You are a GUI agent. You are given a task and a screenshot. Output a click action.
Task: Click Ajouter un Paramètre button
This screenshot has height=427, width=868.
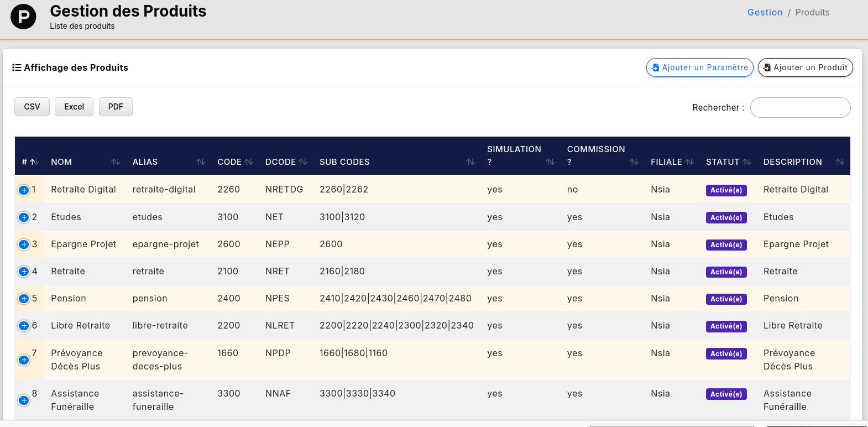point(699,67)
